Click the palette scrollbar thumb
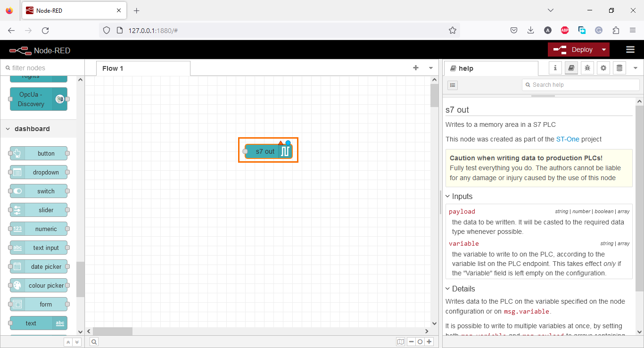 80,279
